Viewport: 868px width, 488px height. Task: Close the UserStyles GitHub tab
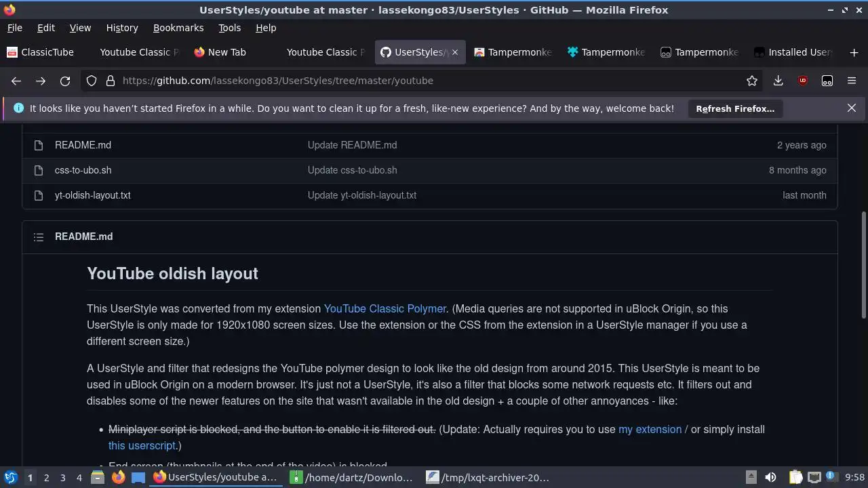[x=455, y=52]
